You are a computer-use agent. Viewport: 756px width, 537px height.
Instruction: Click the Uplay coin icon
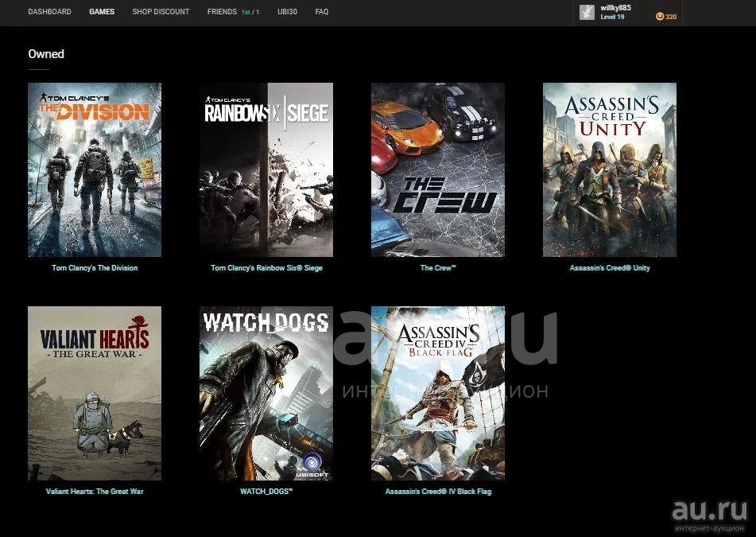pos(660,17)
